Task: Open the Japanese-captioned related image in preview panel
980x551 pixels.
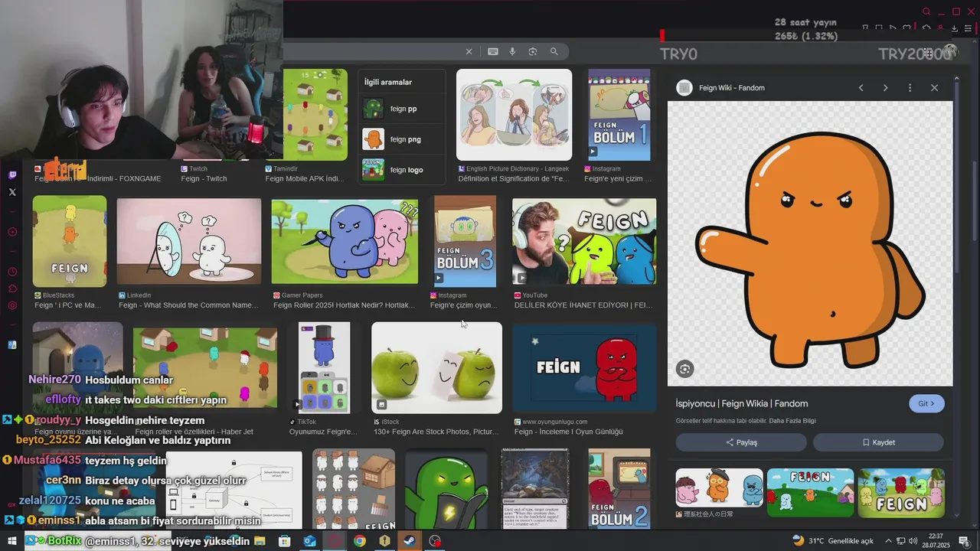Action: point(719,487)
